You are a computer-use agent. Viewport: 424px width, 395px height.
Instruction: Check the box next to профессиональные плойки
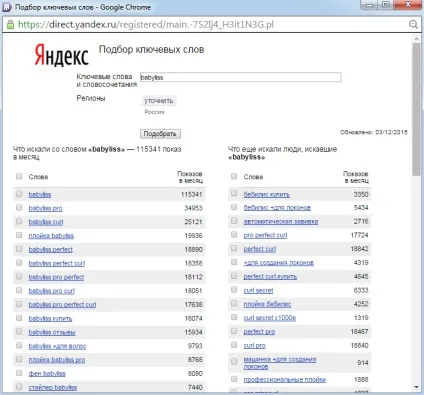tap(234, 379)
